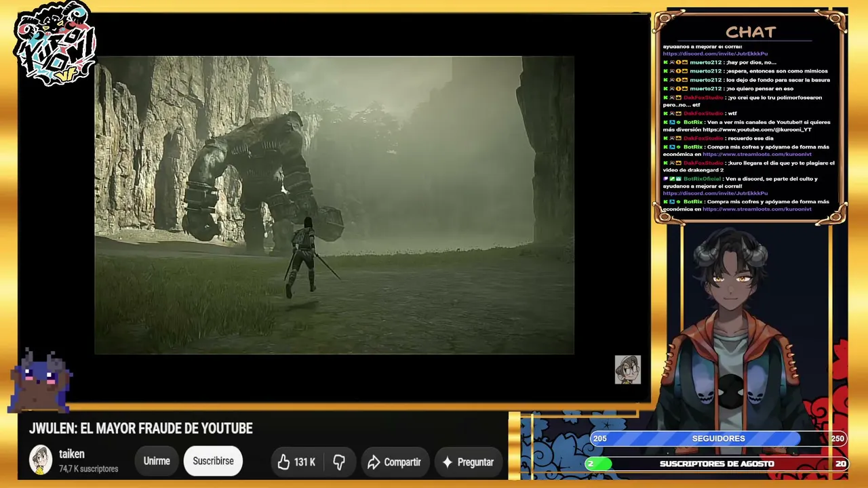Open Discord invite link under BotRixOficial's message
The image size is (868, 488).
[x=715, y=193]
